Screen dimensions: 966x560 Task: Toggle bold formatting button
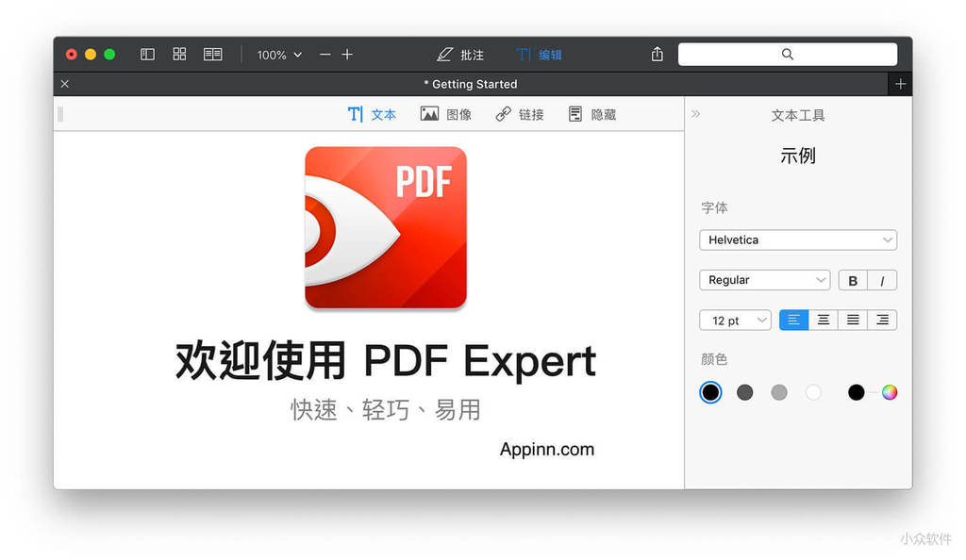coord(853,281)
